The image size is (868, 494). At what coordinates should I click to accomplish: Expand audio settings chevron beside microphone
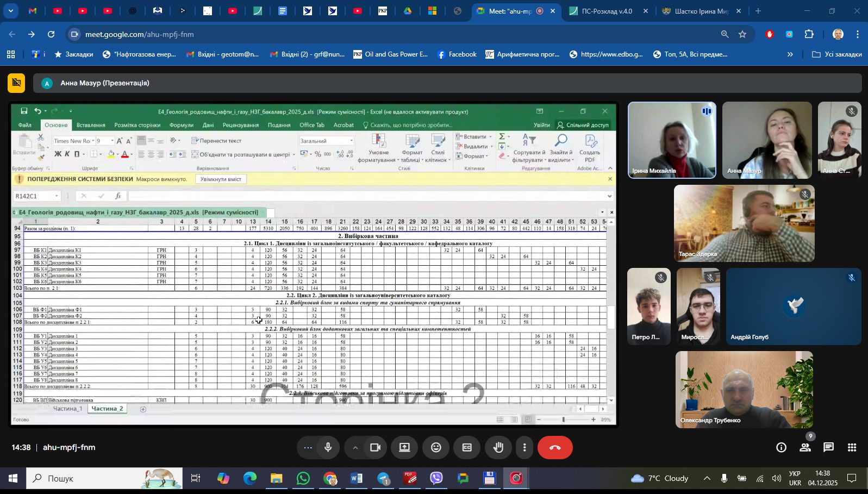point(355,447)
